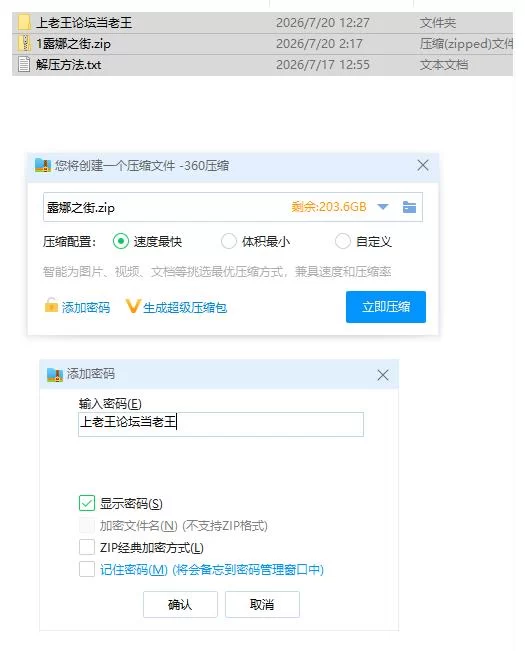Close the 添加密码 dialog
The height and width of the screenshot is (651, 525).
pyautogui.click(x=383, y=375)
